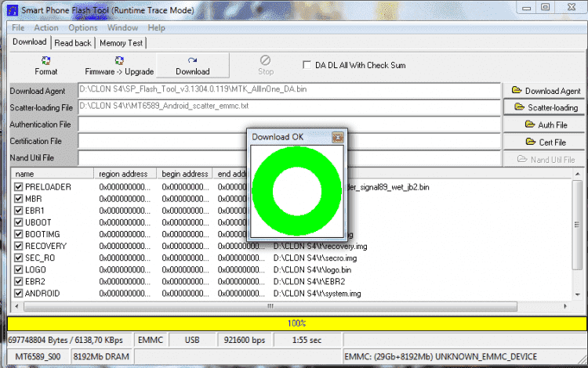Screen dimensions: 588x368
Task: Enable DA DL All With Check Sum
Action: point(307,65)
